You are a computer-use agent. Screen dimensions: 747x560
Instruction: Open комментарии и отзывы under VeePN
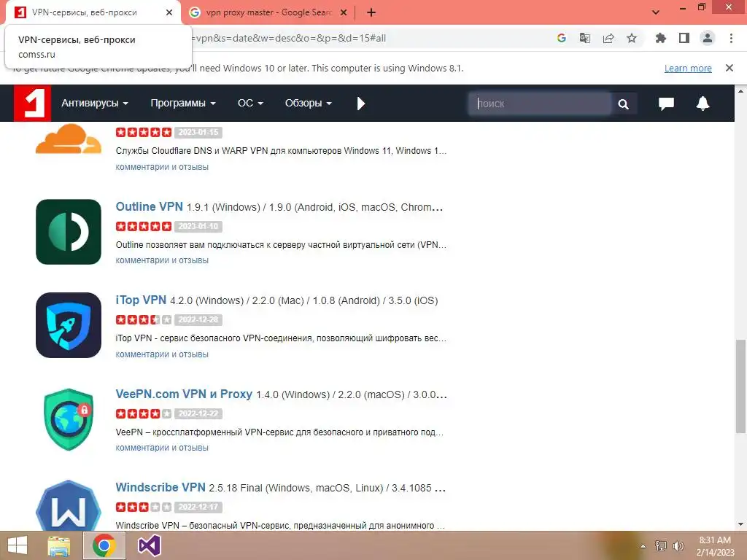162,447
